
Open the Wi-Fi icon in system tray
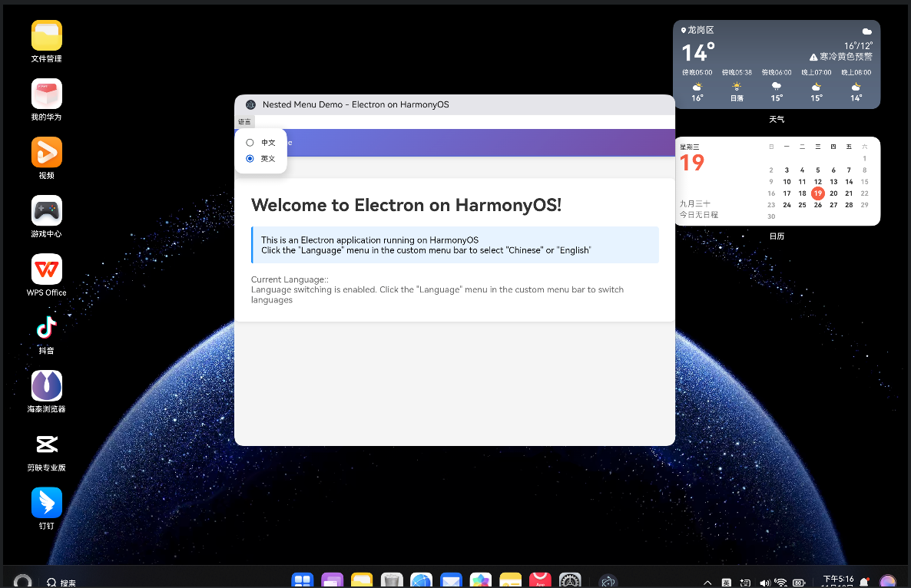(781, 582)
